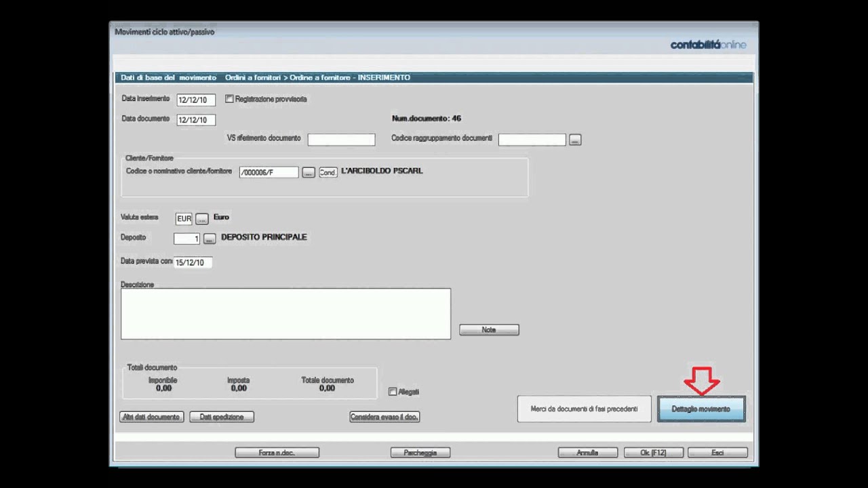
Task: Click the Data documento date field
Action: (x=196, y=120)
